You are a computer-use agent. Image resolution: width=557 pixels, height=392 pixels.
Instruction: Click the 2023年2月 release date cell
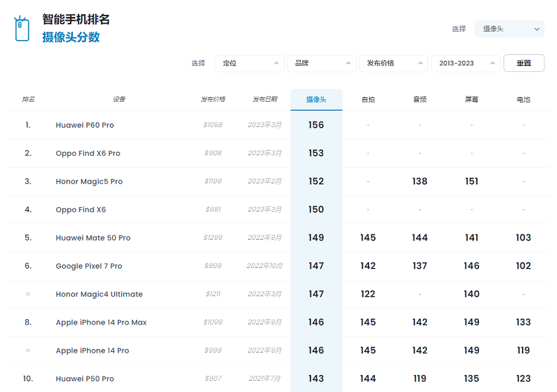click(264, 181)
